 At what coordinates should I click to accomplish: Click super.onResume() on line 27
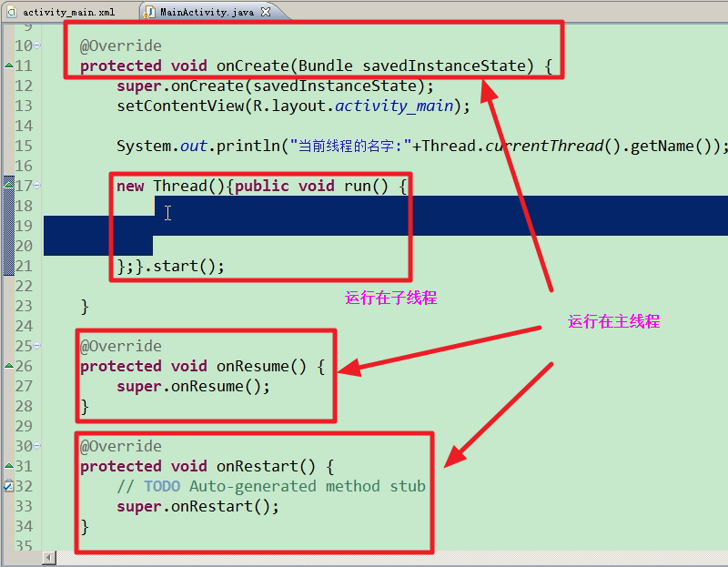[x=193, y=386]
